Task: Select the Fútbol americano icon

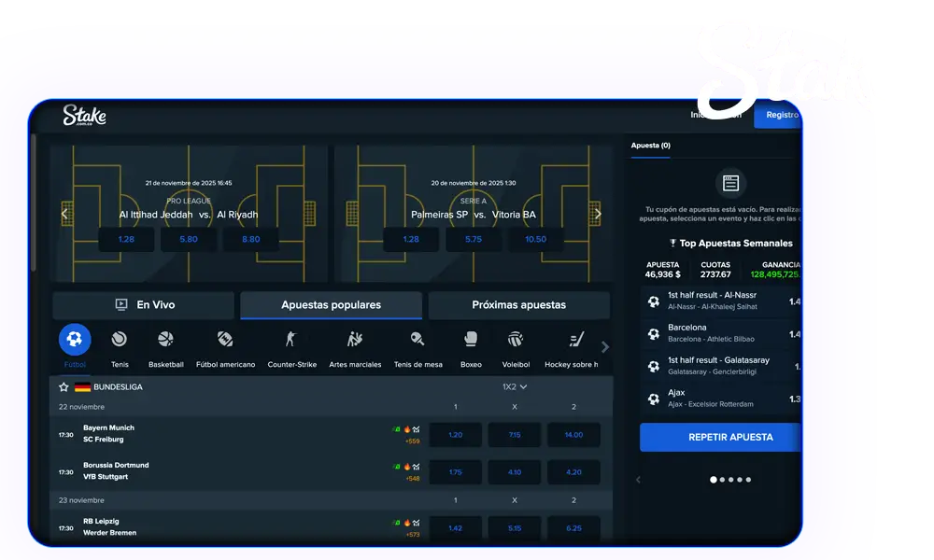Action: point(225,340)
